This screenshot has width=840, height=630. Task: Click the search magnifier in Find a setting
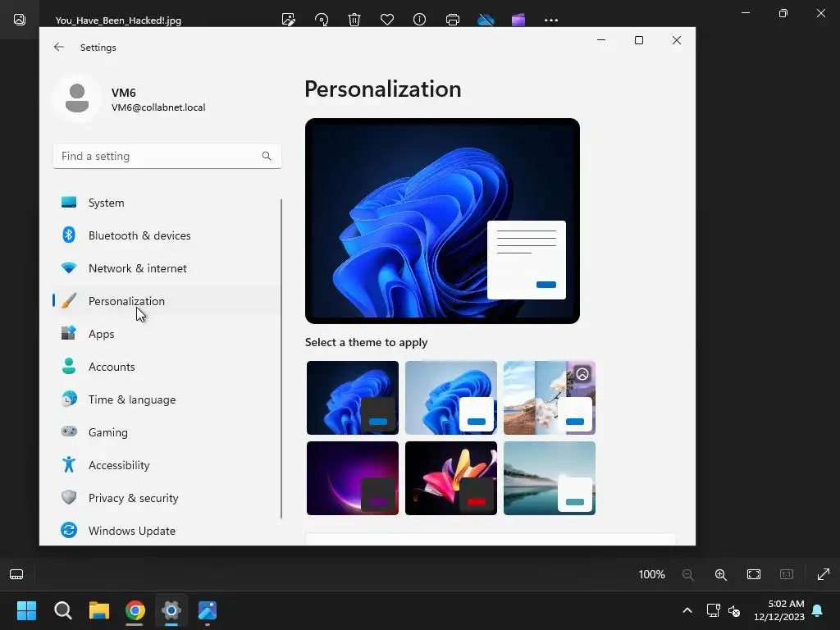click(267, 156)
